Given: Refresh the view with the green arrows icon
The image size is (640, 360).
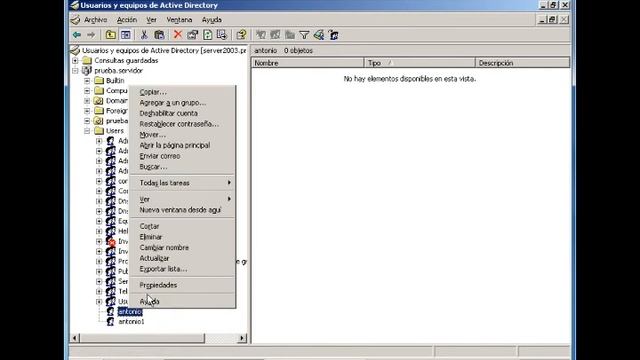Looking at the screenshot, I should click(x=207, y=35).
